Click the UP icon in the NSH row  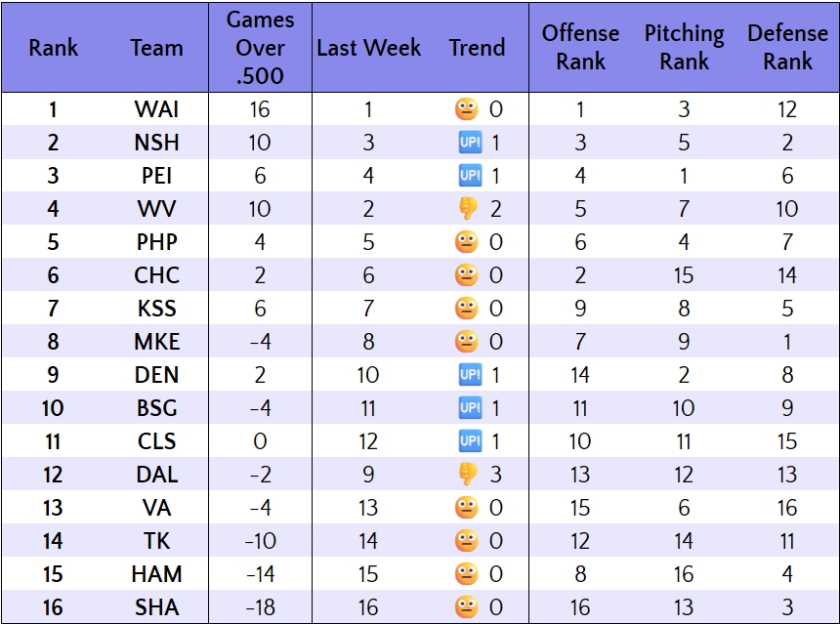[469, 143]
